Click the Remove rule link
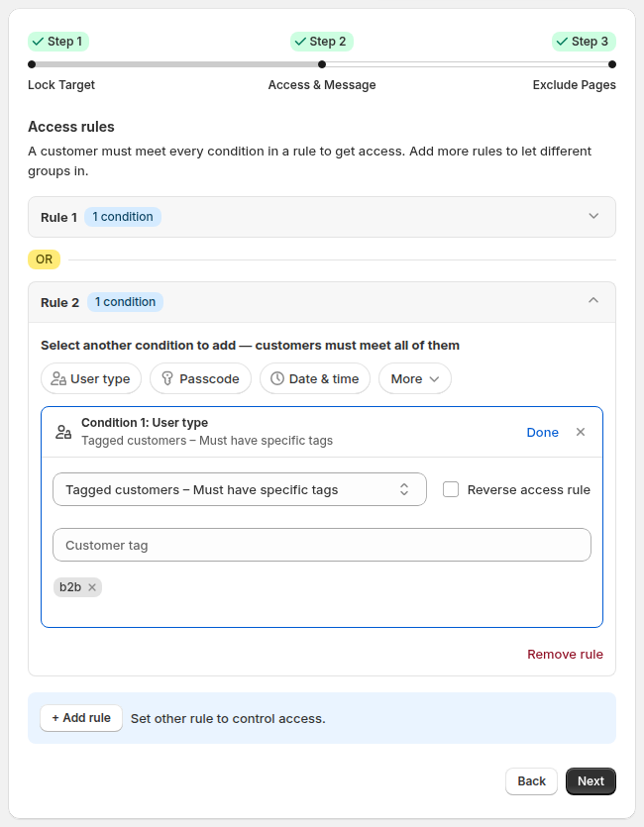The width and height of the screenshot is (644, 827). coord(565,654)
